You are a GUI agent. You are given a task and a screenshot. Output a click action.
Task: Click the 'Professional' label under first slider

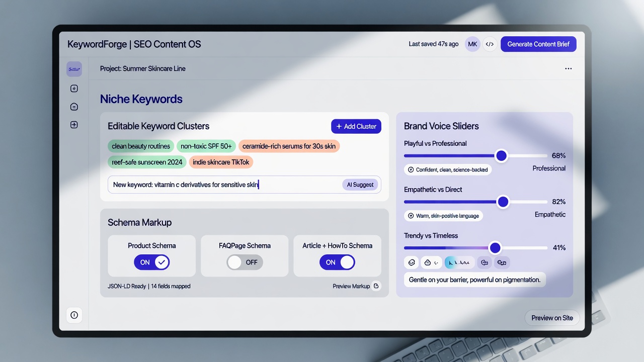tap(549, 168)
